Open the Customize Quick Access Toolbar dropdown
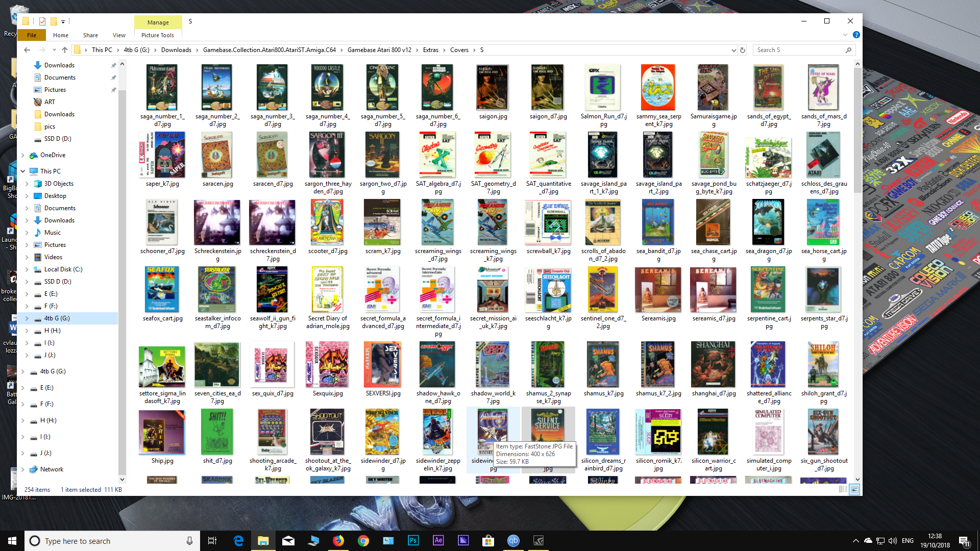Viewport: 980px width, 551px height. (x=63, y=21)
